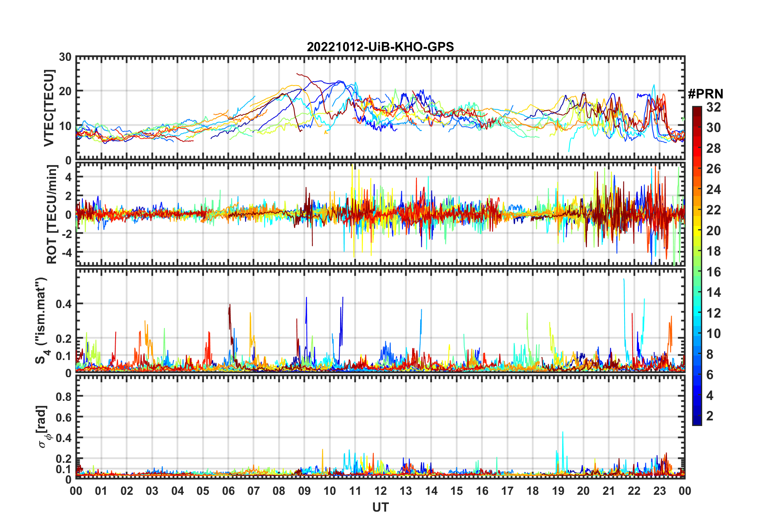The height and width of the screenshot is (532, 761).
Task: Click UT axis tick label 09
Action: click(304, 491)
